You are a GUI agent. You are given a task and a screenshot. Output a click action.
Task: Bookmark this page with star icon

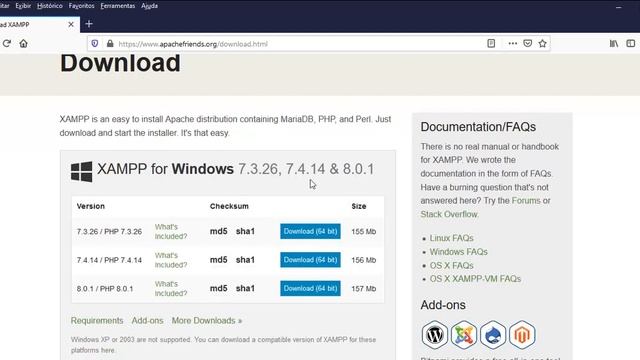[x=542, y=43]
